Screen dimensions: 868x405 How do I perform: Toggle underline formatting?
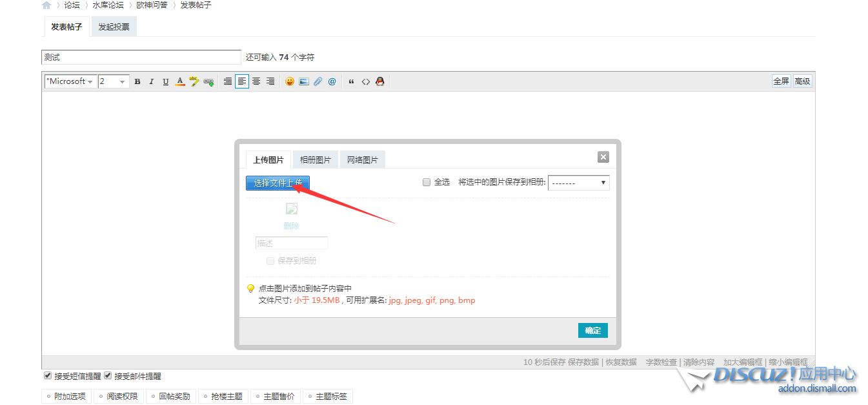click(166, 81)
